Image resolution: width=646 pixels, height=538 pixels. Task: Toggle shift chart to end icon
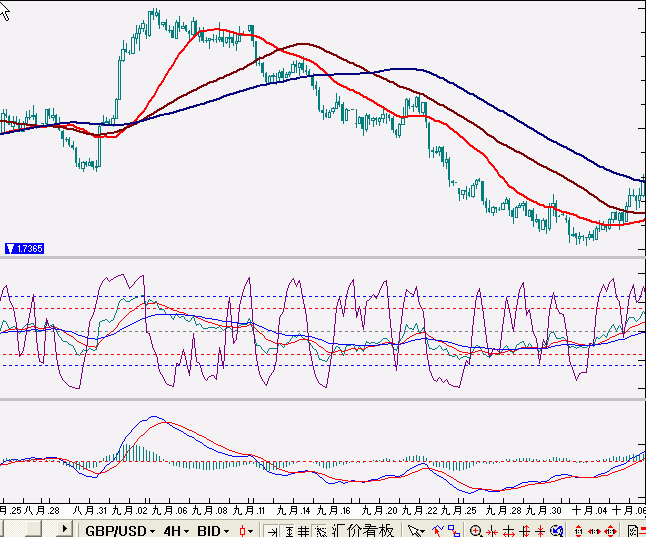272,531
